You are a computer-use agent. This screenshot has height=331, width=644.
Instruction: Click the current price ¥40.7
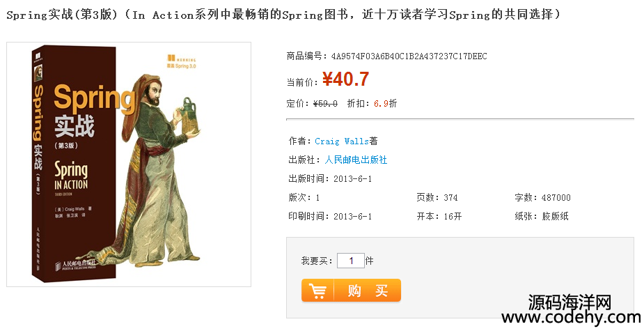pos(345,79)
